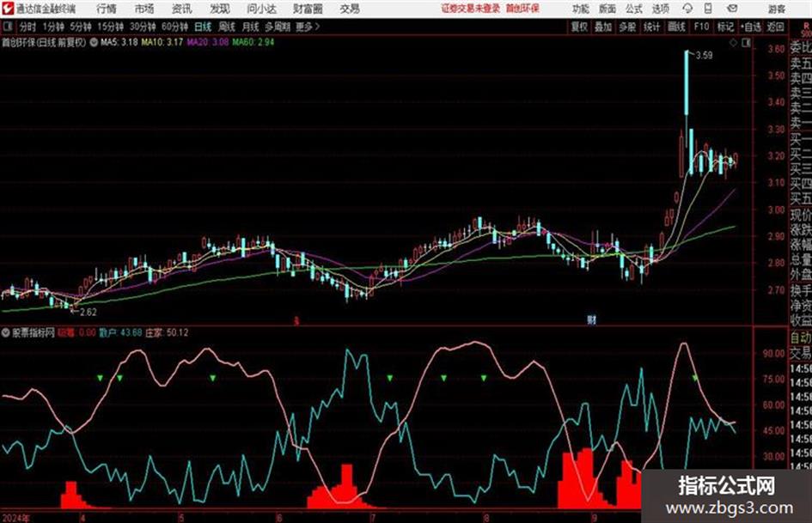Switch to the 60分钟 period tab

(175, 27)
